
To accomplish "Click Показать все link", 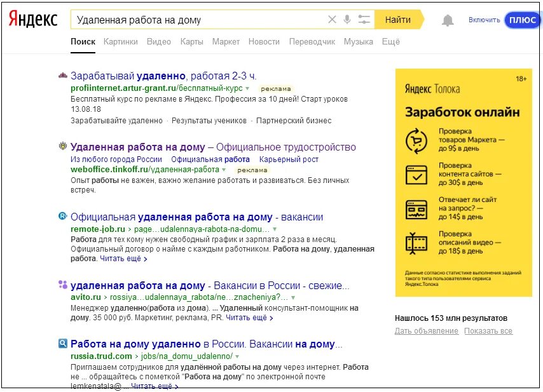I will [488, 331].
